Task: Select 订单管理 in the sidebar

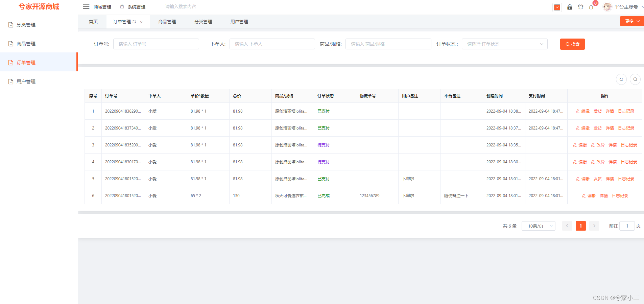Action: pyautogui.click(x=39, y=63)
